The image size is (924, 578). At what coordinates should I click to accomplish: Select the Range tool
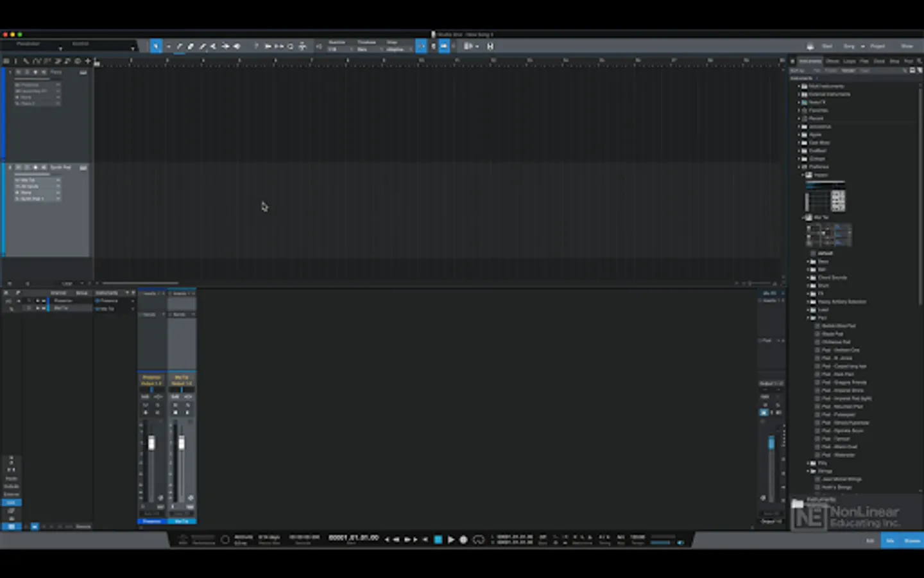coord(168,46)
